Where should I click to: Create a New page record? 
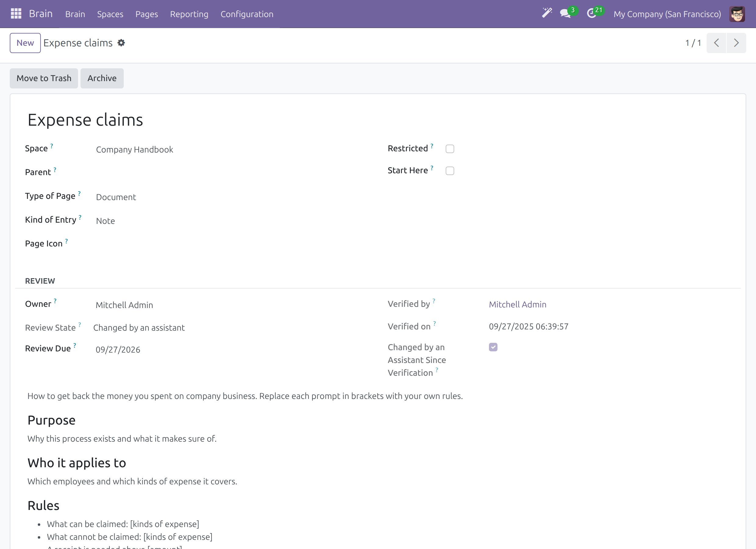pos(25,43)
